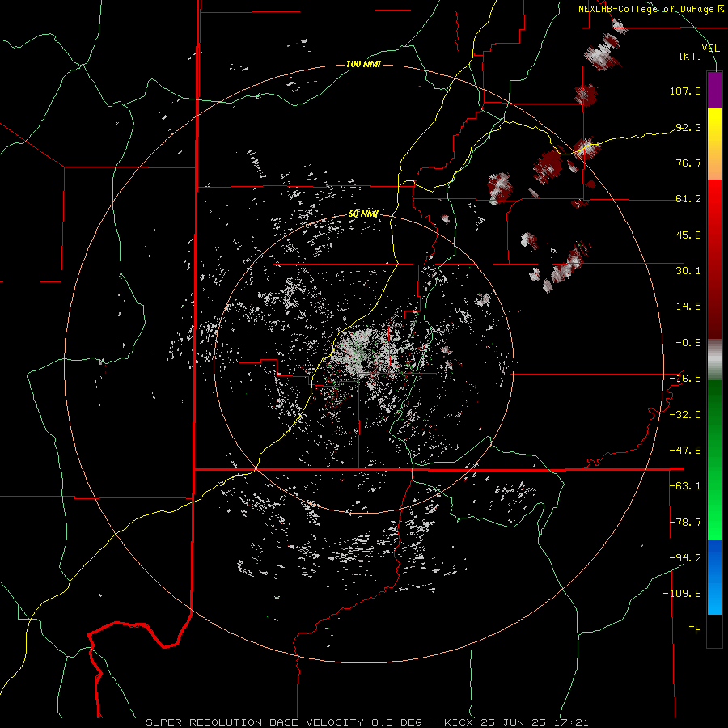Click the VEL legend title

pos(710,48)
